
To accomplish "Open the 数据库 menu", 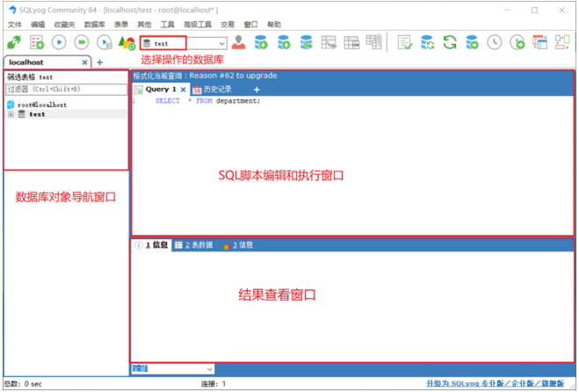I will 94,25.
